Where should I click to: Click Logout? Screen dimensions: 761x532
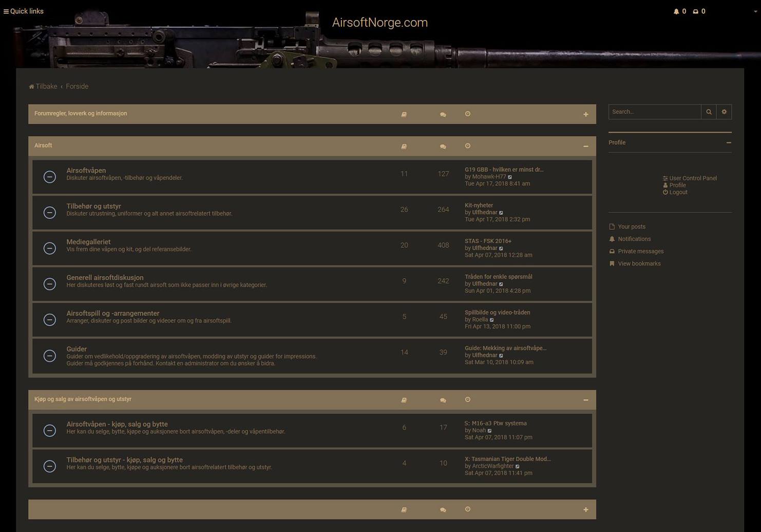pos(675,192)
